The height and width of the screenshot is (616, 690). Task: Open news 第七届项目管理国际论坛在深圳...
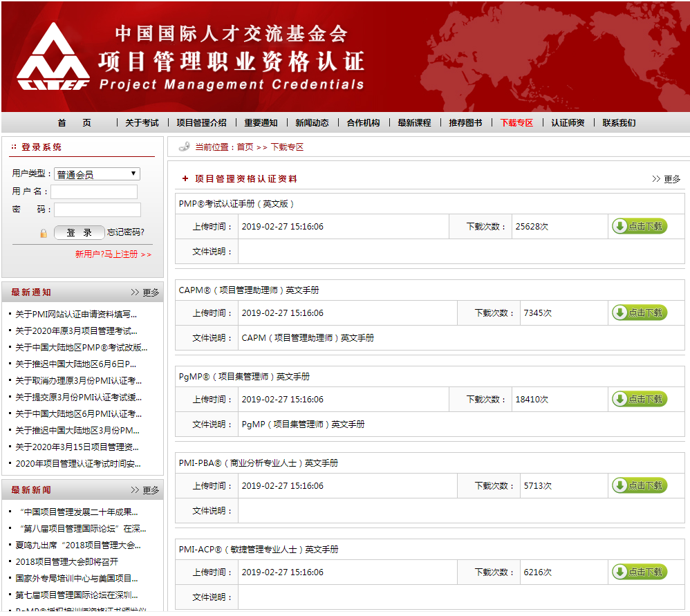click(77, 595)
